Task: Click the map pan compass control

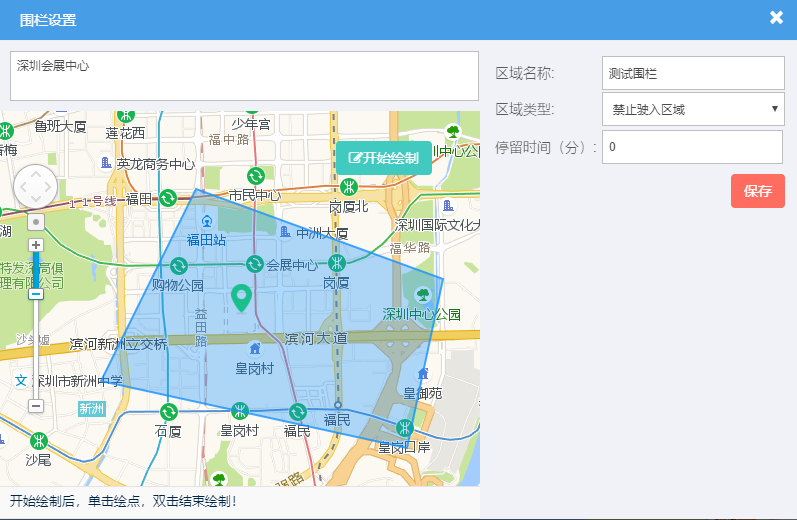Action: [x=37, y=186]
